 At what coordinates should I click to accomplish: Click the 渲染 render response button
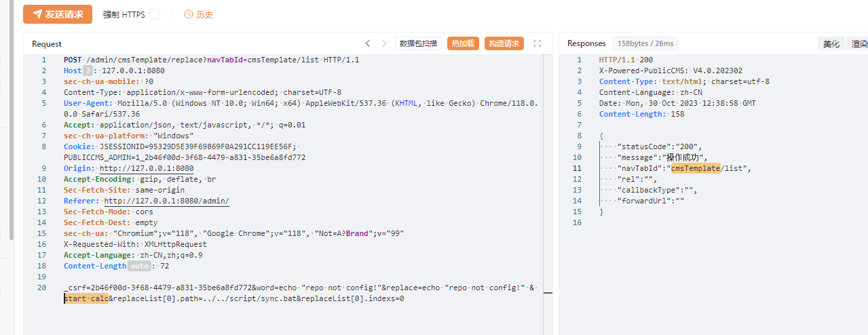click(858, 43)
